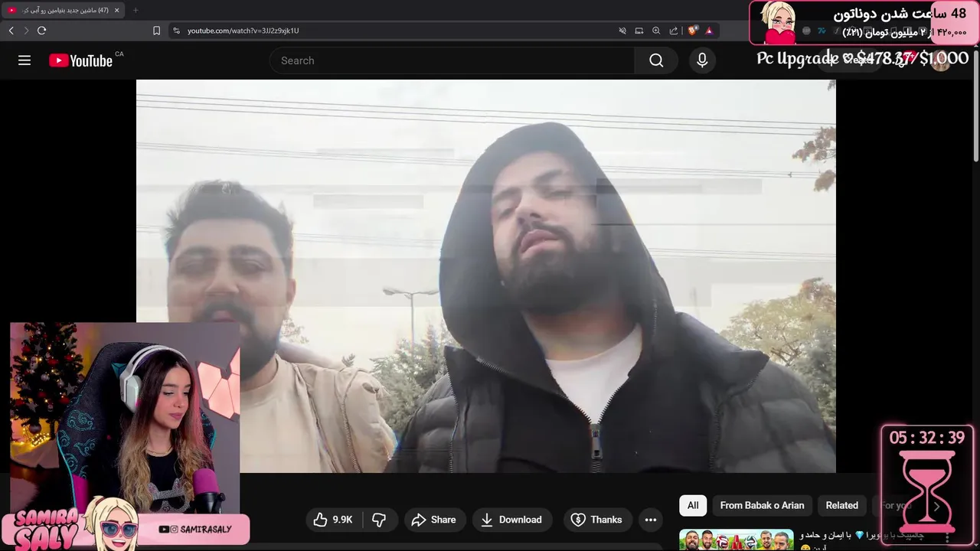This screenshot has height=551, width=980.
Task: Open more actions three-dot menu under video
Action: click(x=651, y=520)
